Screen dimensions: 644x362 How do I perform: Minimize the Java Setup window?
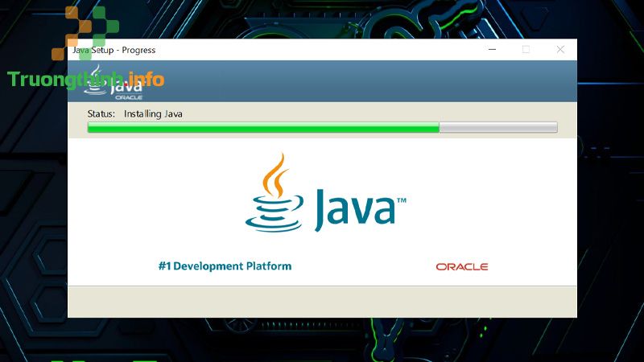492,50
